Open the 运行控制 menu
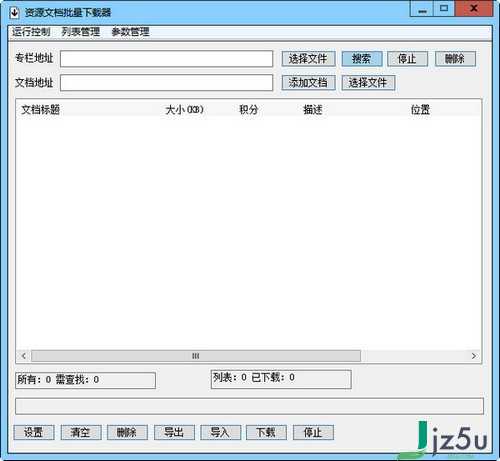Viewport: 500px width, 461px height. pyautogui.click(x=31, y=32)
